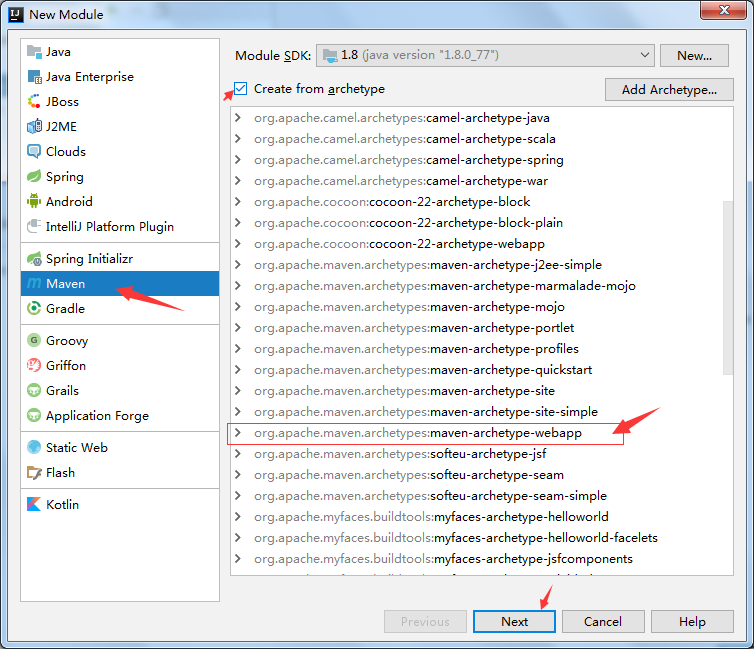The width and height of the screenshot is (754, 649).
Task: Click the Application Forge icon
Action: point(34,415)
